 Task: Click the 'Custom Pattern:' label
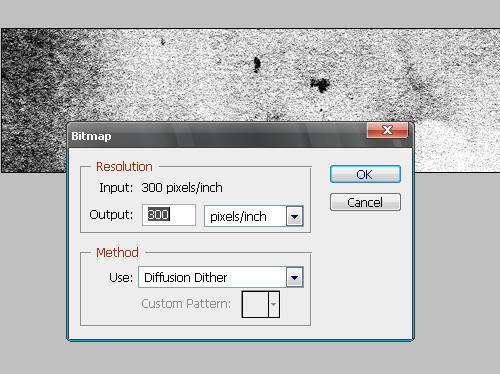click(186, 304)
